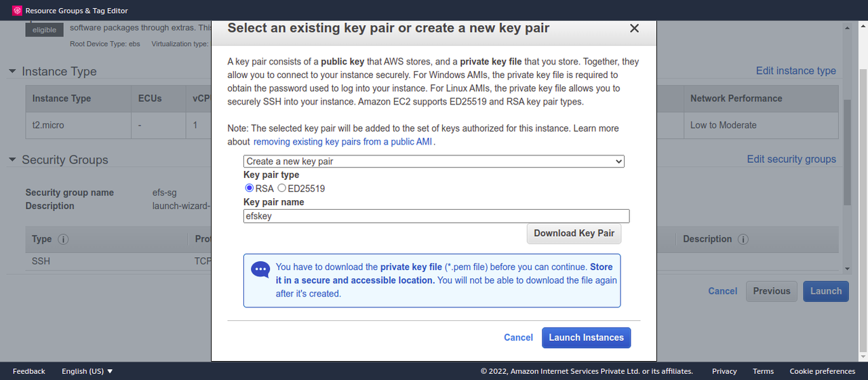Click the t2.micro cell
The image size is (868, 380).
[78, 126]
